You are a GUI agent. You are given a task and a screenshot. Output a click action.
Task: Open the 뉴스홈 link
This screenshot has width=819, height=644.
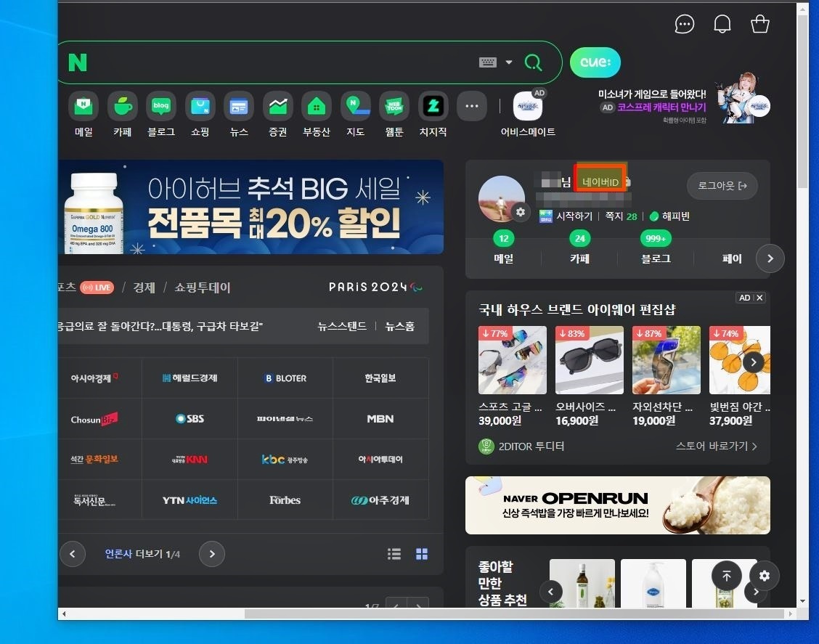(x=399, y=327)
